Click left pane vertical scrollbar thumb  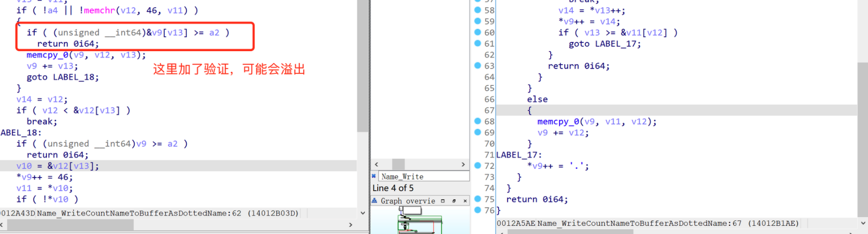point(363,66)
